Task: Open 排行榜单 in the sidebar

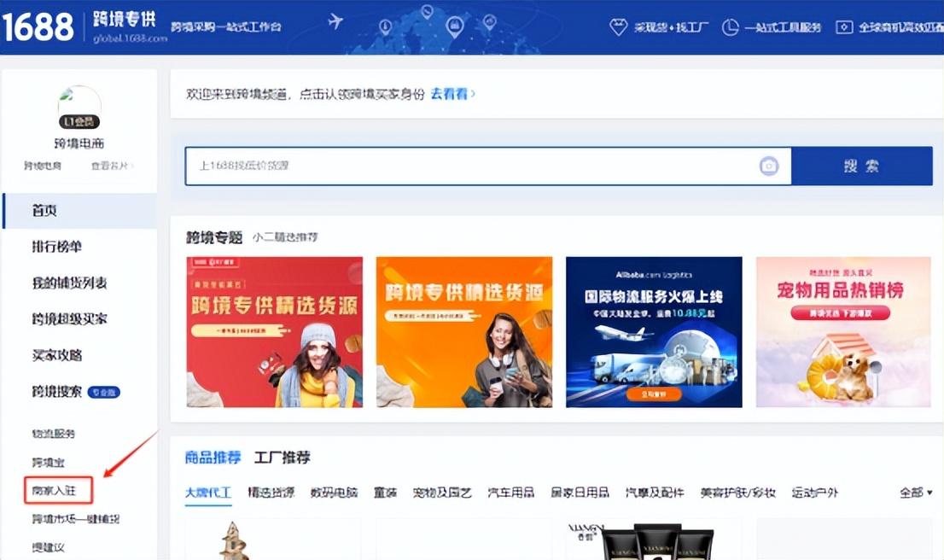Action: click(56, 246)
